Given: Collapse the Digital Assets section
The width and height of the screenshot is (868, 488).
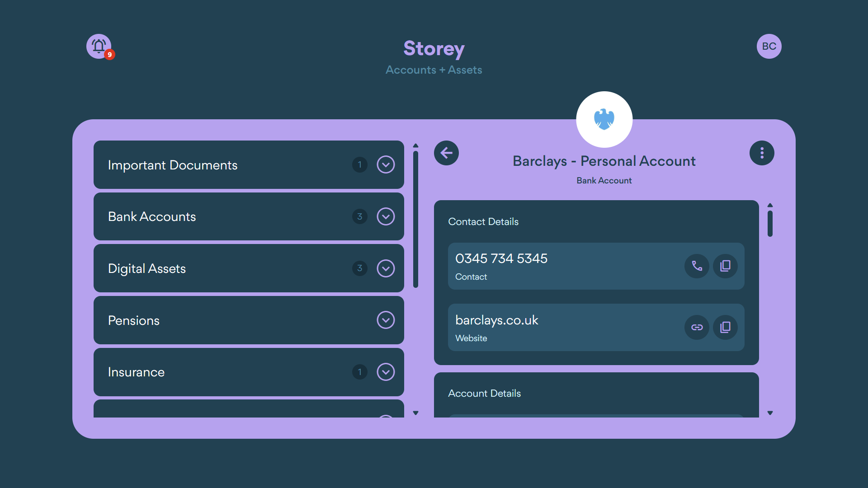Looking at the screenshot, I should tap(386, 268).
